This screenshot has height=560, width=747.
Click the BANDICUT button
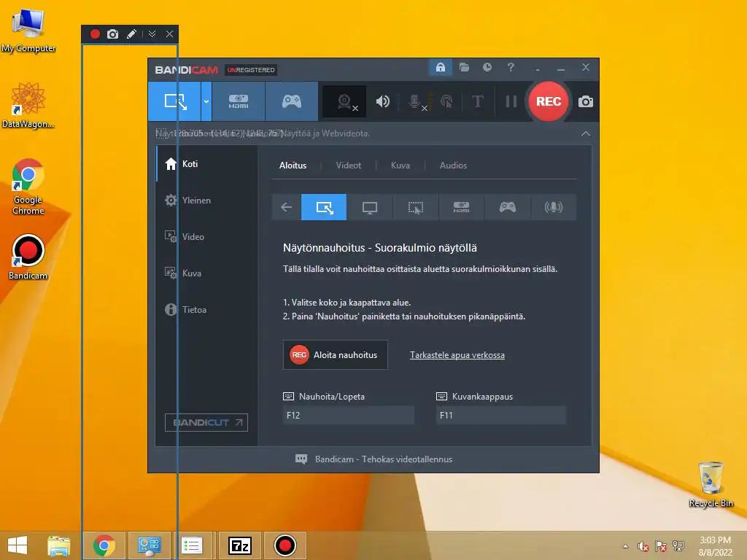tap(206, 422)
